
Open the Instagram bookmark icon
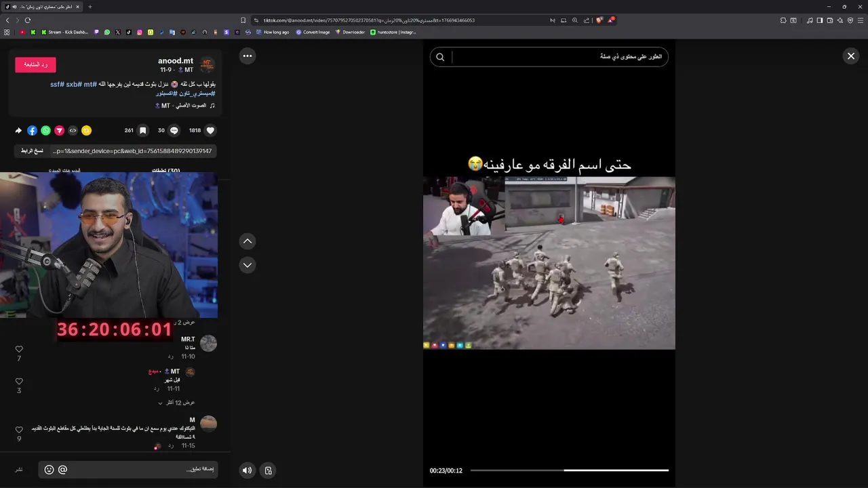(140, 32)
